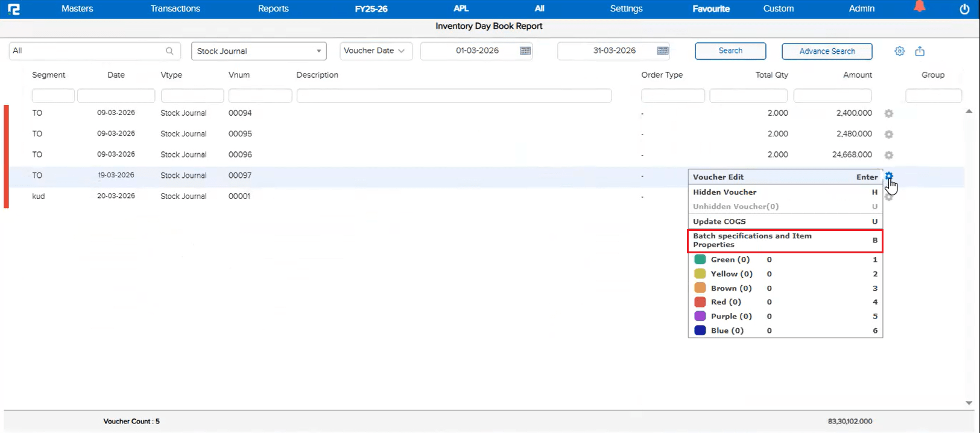Mark voucher with the Yellow swatch

coord(700,274)
